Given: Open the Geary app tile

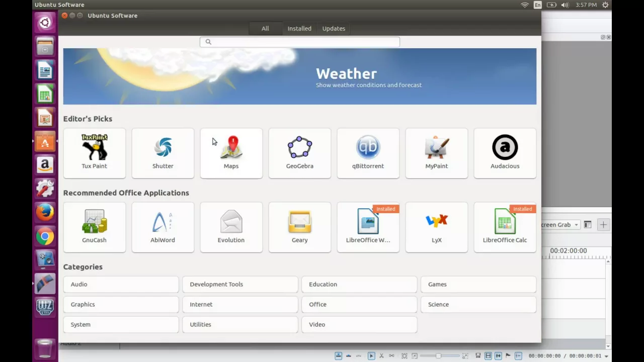Looking at the screenshot, I should [x=299, y=227].
